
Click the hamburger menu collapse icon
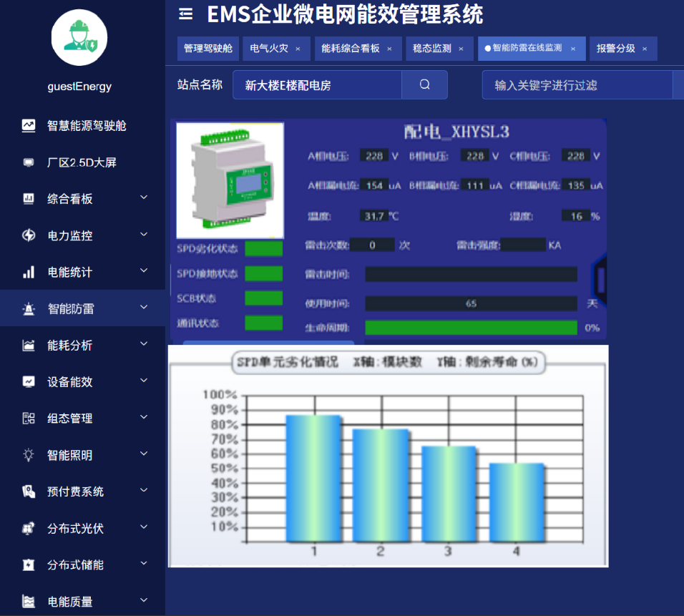pos(186,14)
